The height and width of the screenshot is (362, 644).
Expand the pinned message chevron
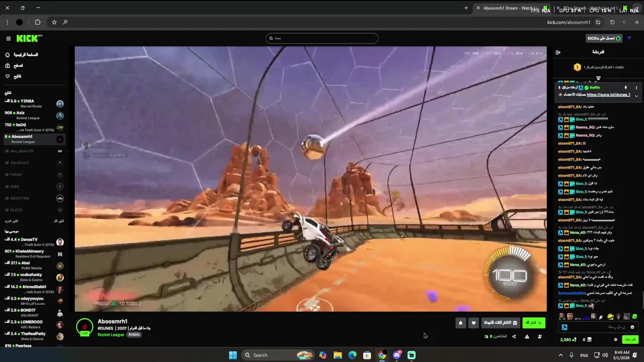pyautogui.click(x=636, y=96)
